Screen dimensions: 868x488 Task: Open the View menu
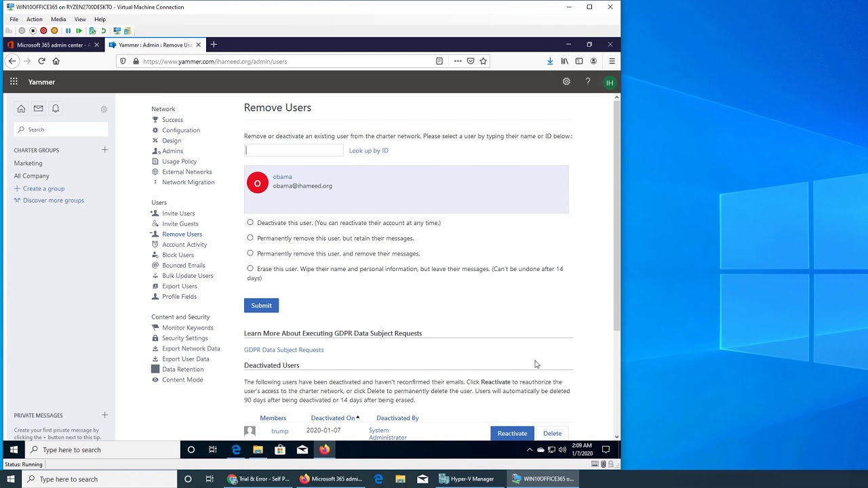click(x=80, y=19)
